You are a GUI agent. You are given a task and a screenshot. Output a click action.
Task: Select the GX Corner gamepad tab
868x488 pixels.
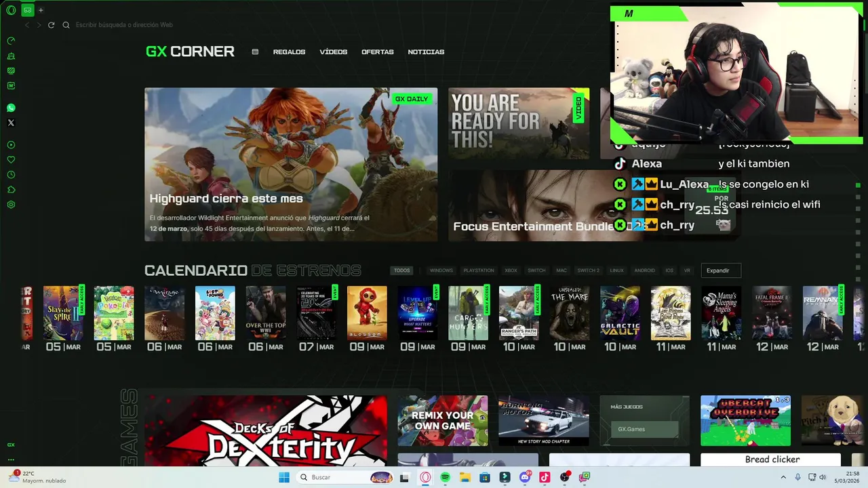point(27,10)
